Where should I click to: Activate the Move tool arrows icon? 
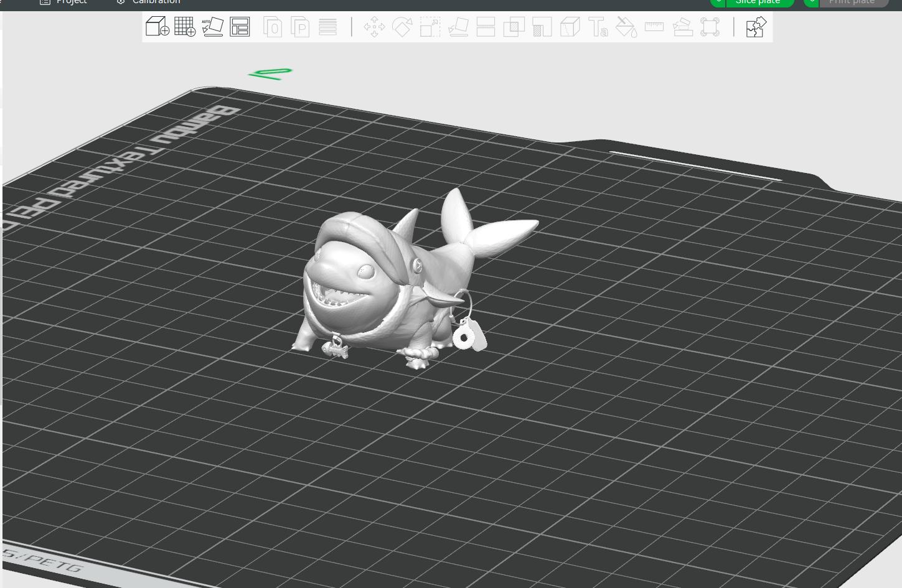[374, 27]
